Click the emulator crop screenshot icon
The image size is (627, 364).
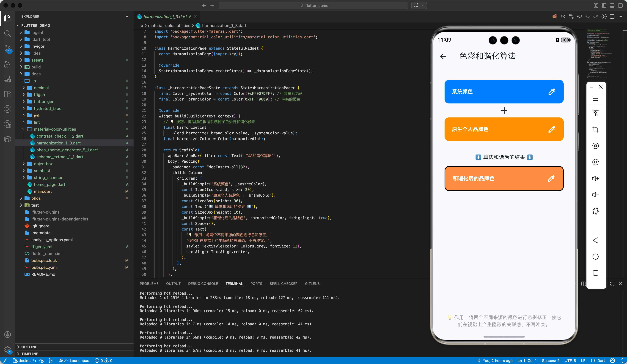(x=595, y=129)
